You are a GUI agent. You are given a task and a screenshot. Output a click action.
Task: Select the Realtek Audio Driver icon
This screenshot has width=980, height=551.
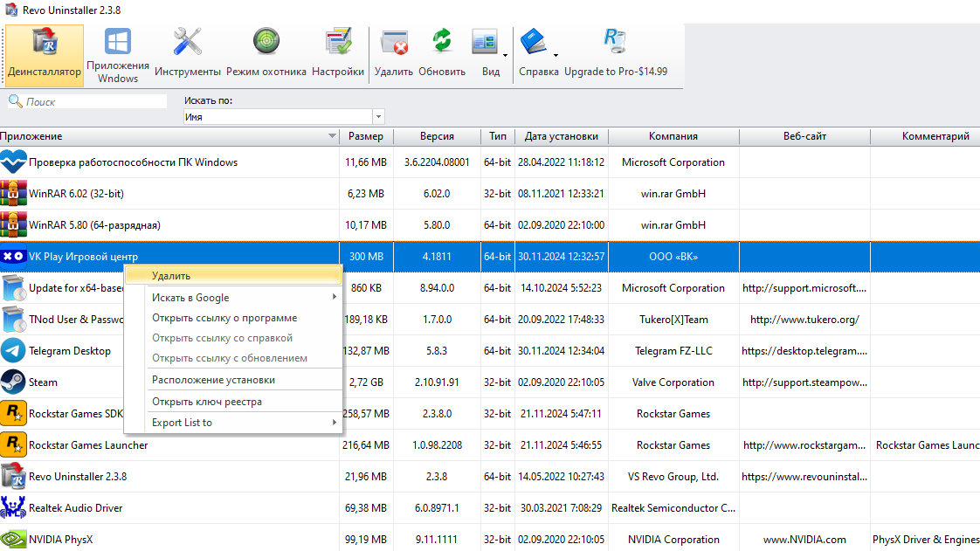(x=13, y=508)
